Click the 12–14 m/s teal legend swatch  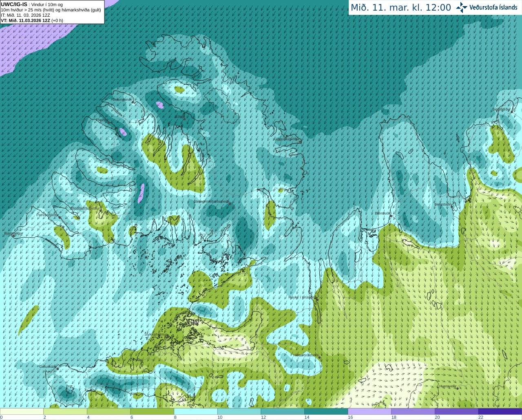283,411
